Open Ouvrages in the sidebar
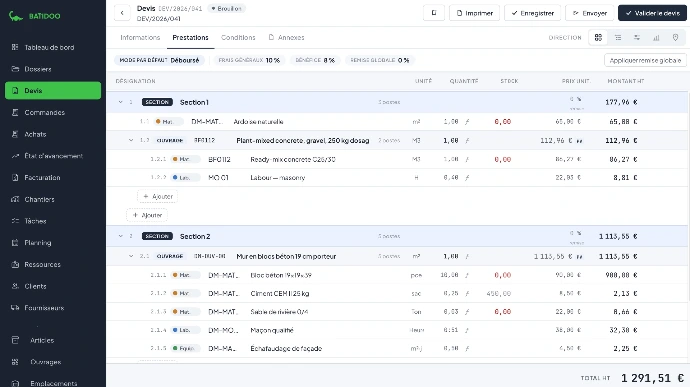Image resolution: width=690 pixels, height=387 pixels. pyautogui.click(x=45, y=362)
